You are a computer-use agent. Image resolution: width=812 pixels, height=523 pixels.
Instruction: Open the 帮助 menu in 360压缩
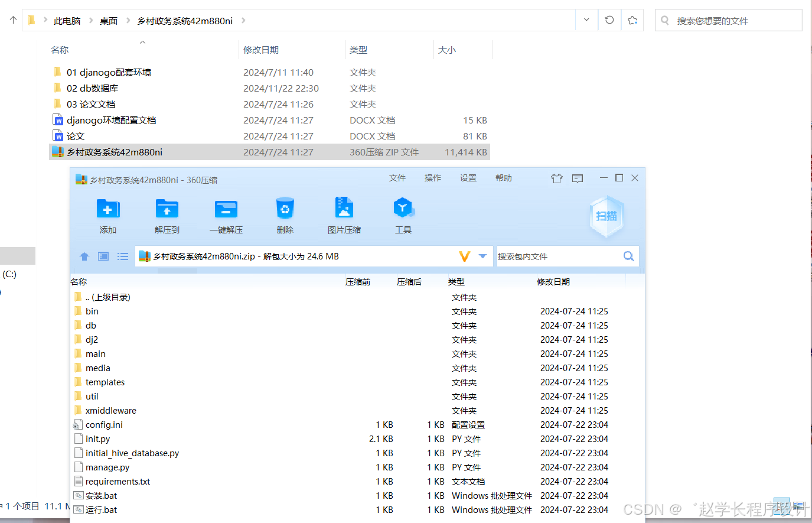pyautogui.click(x=504, y=178)
